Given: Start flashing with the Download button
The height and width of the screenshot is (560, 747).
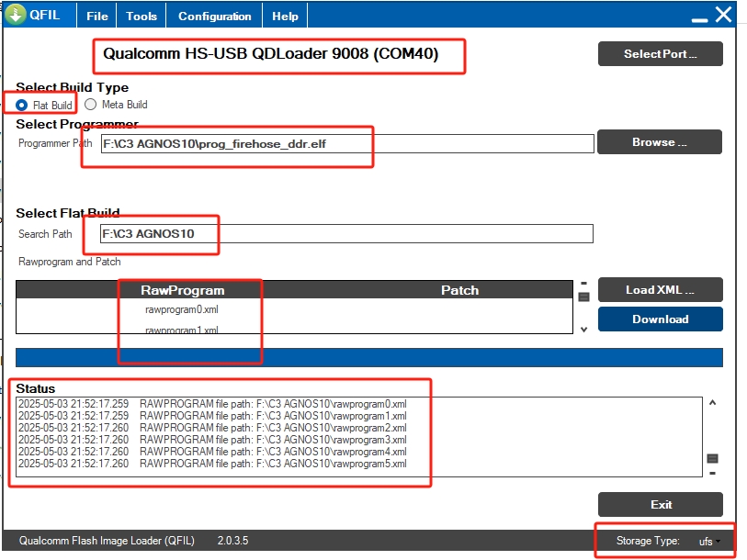Looking at the screenshot, I should coord(661,319).
